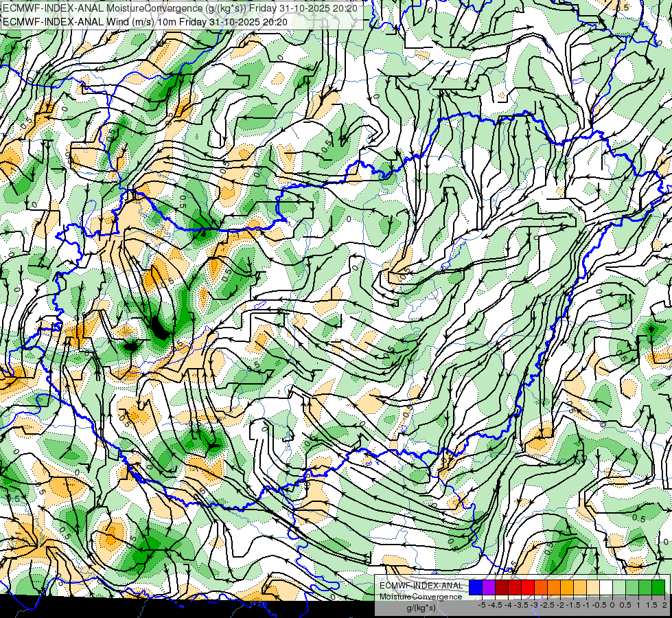Click the orange swatch between -2.5 and -2
Viewport: 672px width, 618px height.
coord(554,587)
